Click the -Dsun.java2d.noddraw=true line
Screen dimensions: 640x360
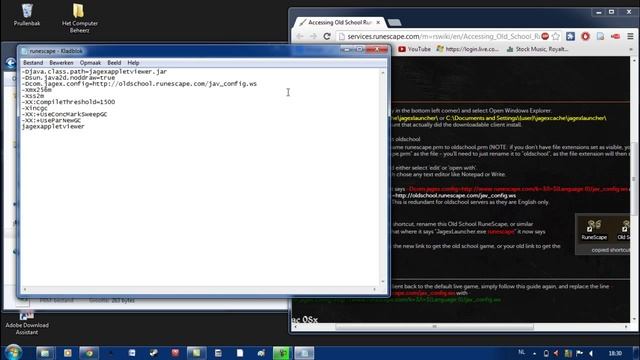[x=69, y=78]
